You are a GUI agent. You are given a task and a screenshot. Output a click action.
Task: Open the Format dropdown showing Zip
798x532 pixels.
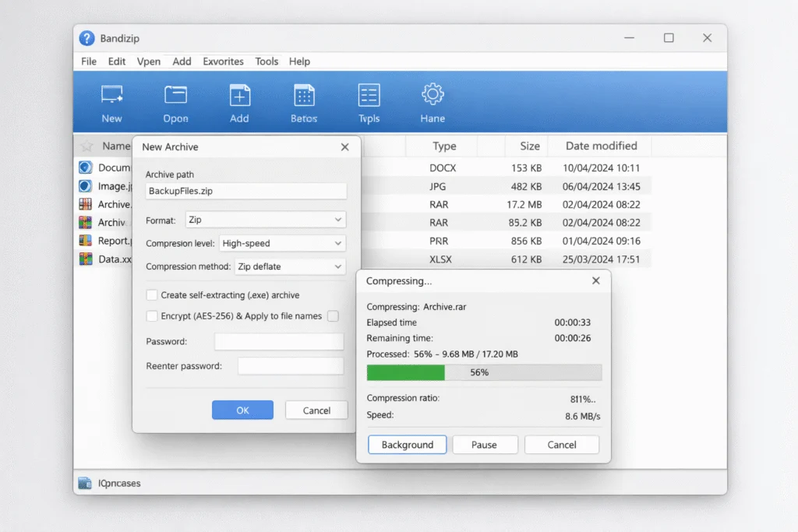pos(265,220)
